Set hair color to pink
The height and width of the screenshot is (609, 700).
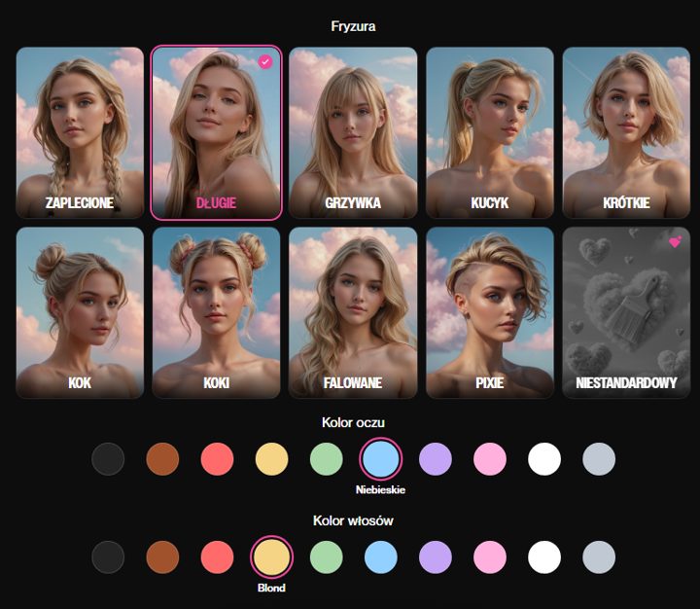[x=490, y=557]
